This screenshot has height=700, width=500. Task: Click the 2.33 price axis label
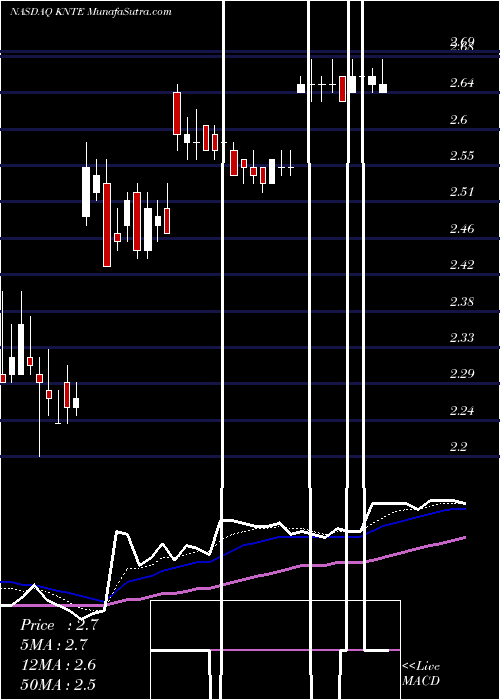pos(462,337)
